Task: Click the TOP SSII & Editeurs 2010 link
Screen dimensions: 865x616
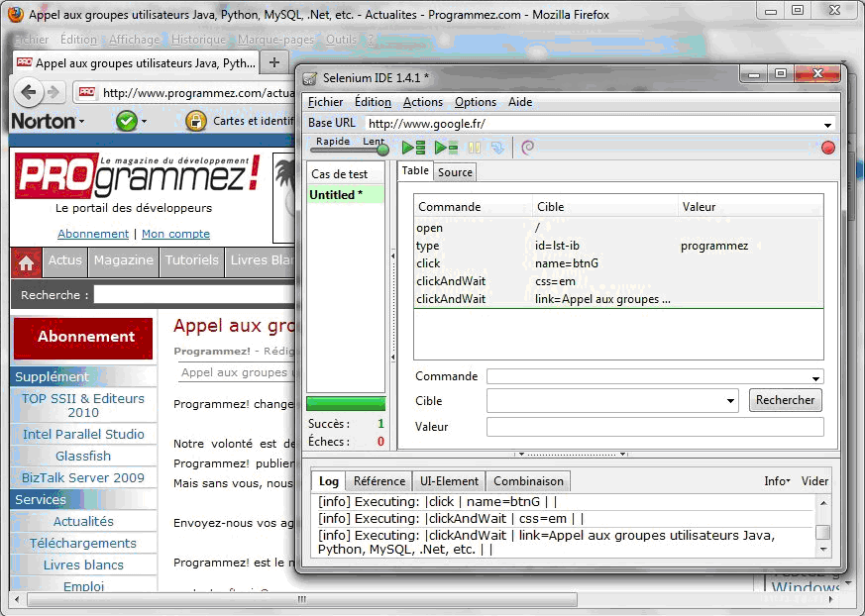Action: pyautogui.click(x=83, y=405)
